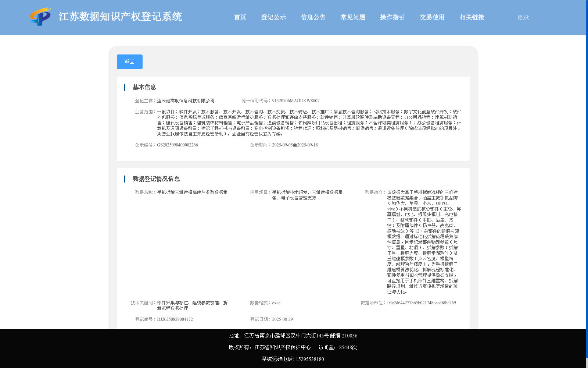Click the 登录 link
588x368 pixels.
tap(523, 17)
